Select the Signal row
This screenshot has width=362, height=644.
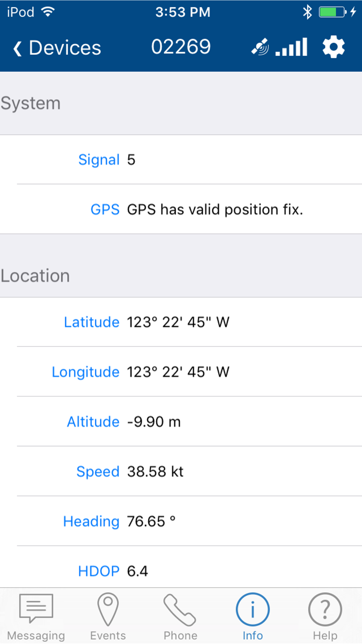[181, 160]
